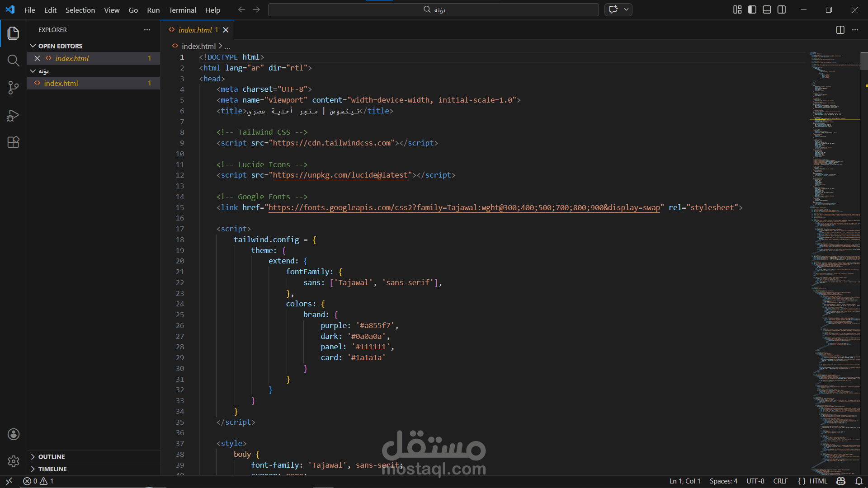Open the Run and Debug view

[x=13, y=116]
